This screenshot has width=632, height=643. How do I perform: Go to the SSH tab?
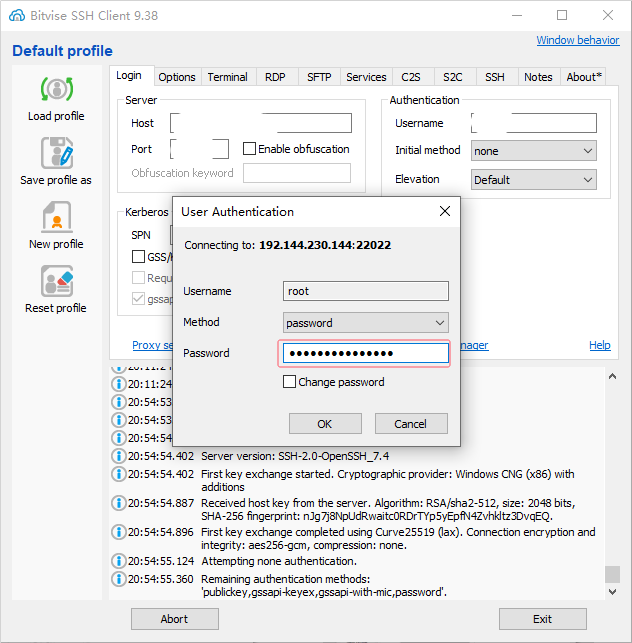495,77
